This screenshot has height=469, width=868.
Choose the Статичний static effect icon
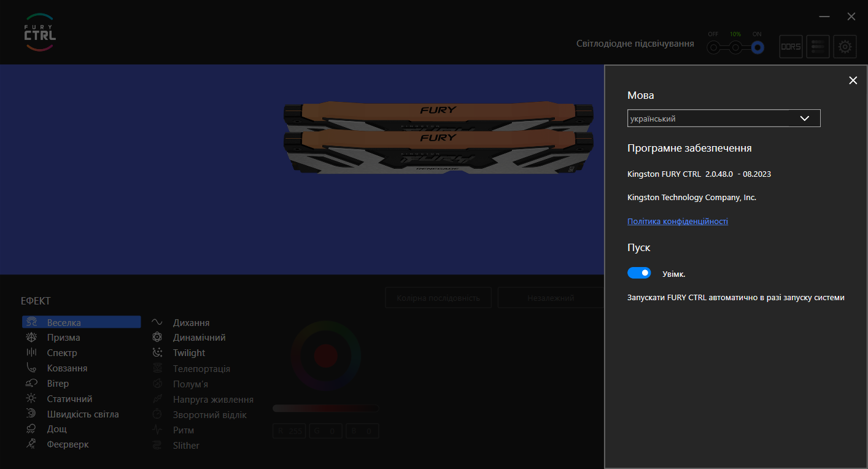(x=31, y=399)
